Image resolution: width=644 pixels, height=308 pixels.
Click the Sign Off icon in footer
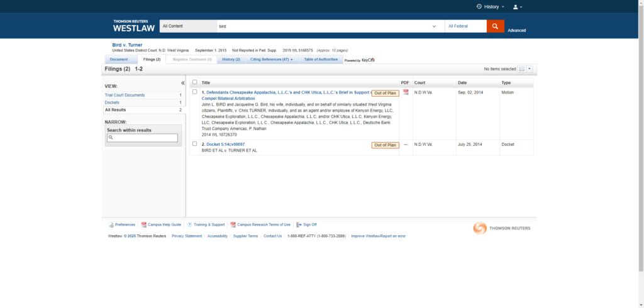click(299, 224)
